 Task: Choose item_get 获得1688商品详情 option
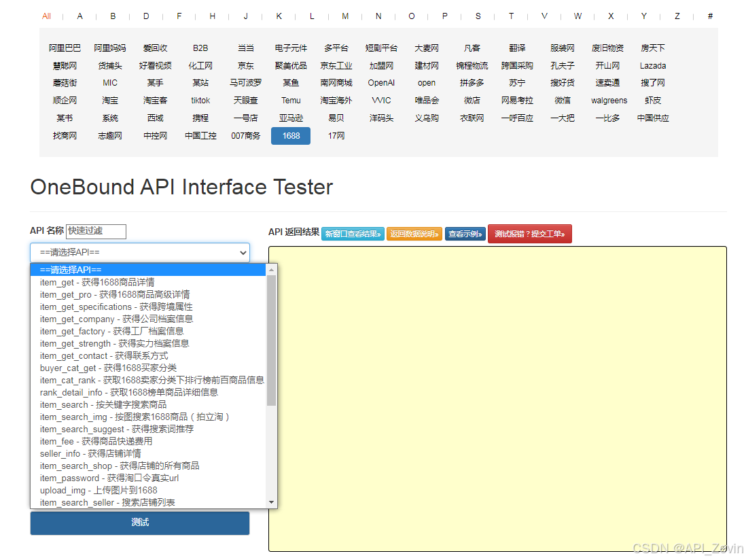coord(148,282)
